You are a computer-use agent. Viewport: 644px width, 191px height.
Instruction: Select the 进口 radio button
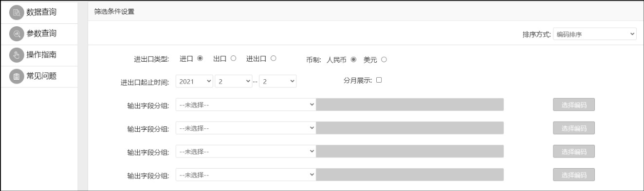pyautogui.click(x=200, y=59)
